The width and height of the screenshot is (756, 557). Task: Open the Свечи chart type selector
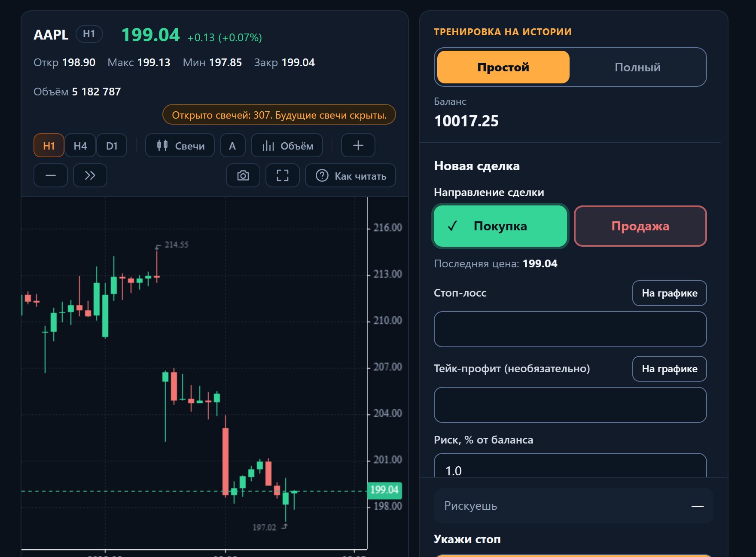click(x=180, y=146)
